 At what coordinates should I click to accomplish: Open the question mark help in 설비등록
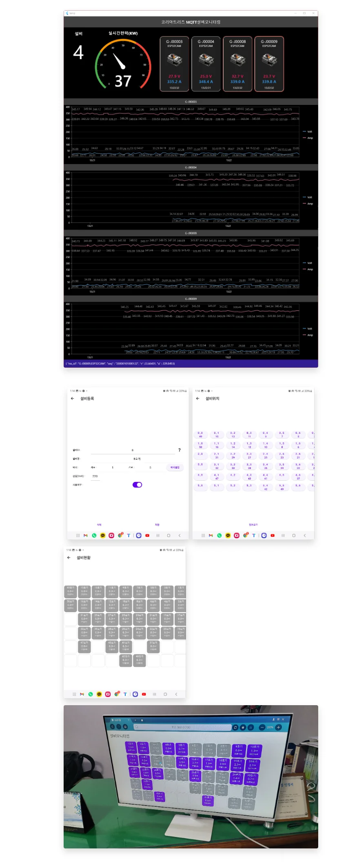pos(179,450)
